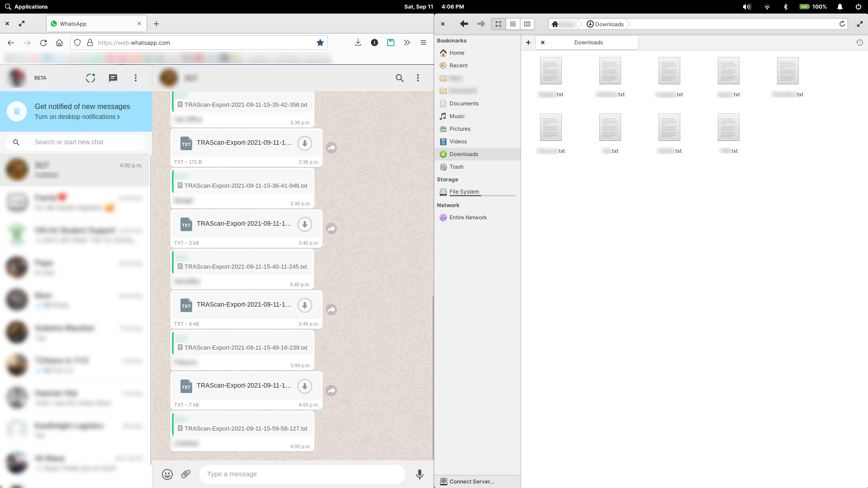This screenshot has height=488, width=868.
Task: Download the 171 B TXT file
Action: [304, 143]
